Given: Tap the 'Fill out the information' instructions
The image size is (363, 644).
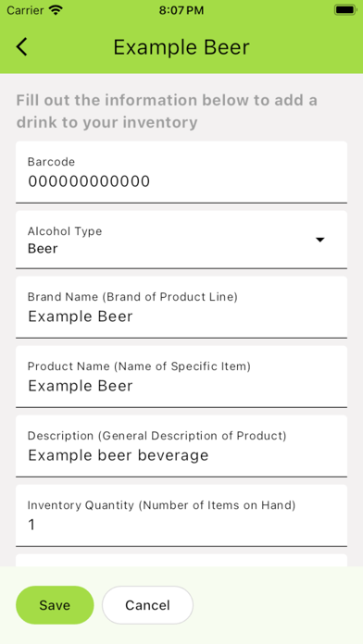Looking at the screenshot, I should [x=167, y=111].
